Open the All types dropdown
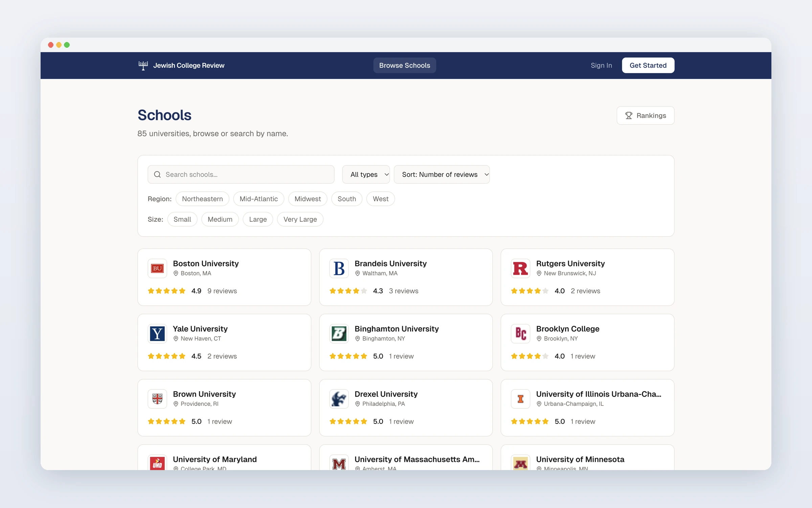 366,174
